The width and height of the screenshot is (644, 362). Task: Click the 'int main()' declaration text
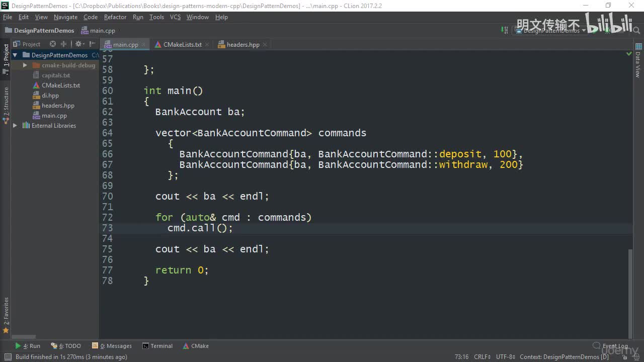point(173,91)
